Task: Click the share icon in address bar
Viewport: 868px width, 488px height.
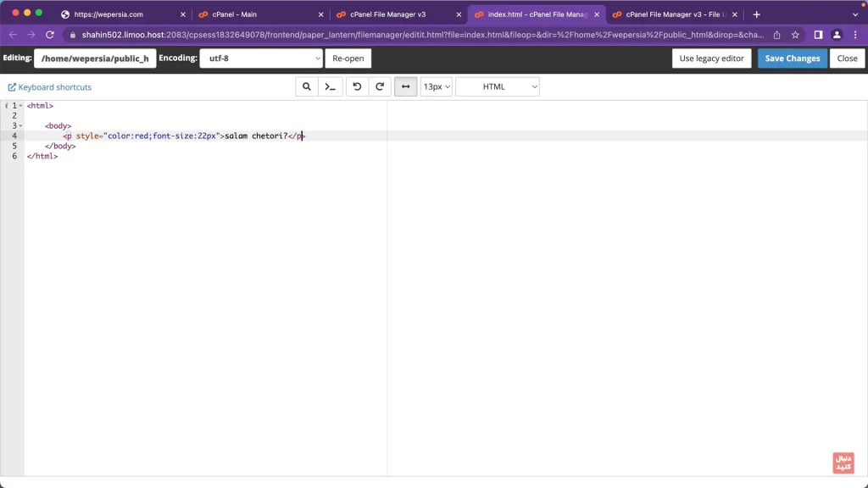Action: (x=776, y=35)
